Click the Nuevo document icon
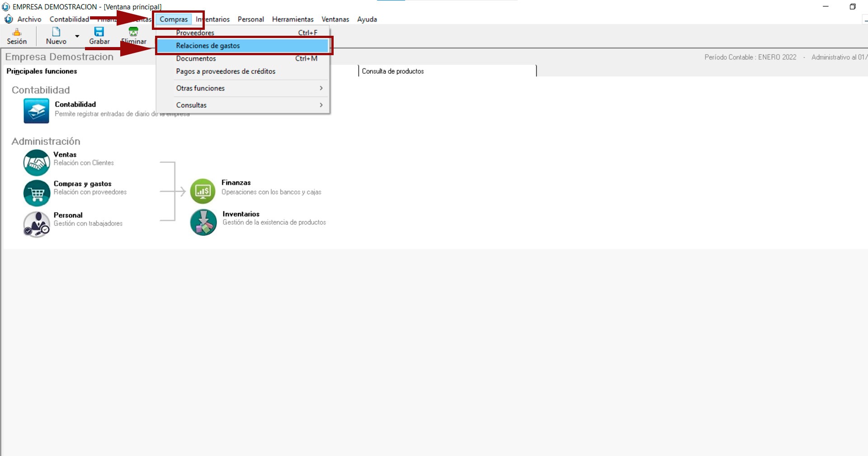The height and width of the screenshot is (456, 868). tap(56, 32)
